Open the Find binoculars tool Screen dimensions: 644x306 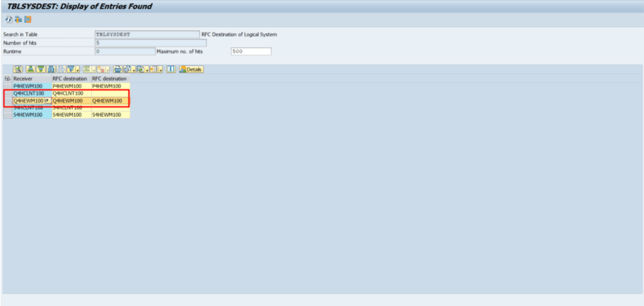52,69
